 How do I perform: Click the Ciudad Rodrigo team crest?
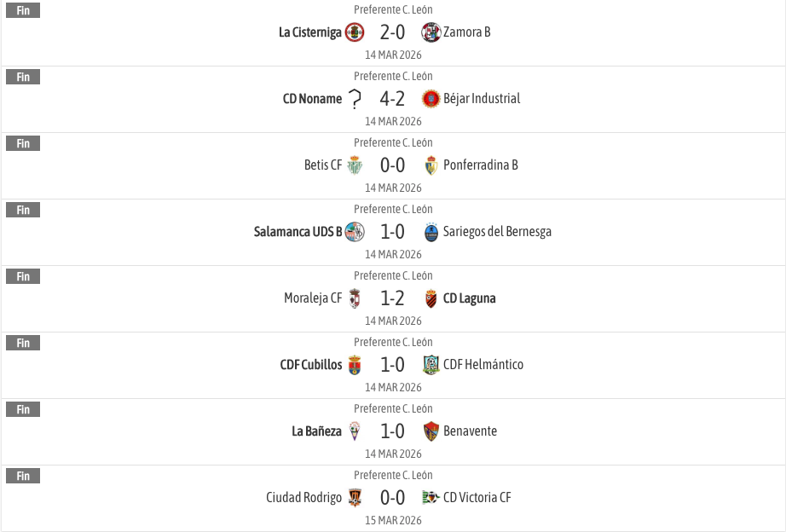(355, 498)
